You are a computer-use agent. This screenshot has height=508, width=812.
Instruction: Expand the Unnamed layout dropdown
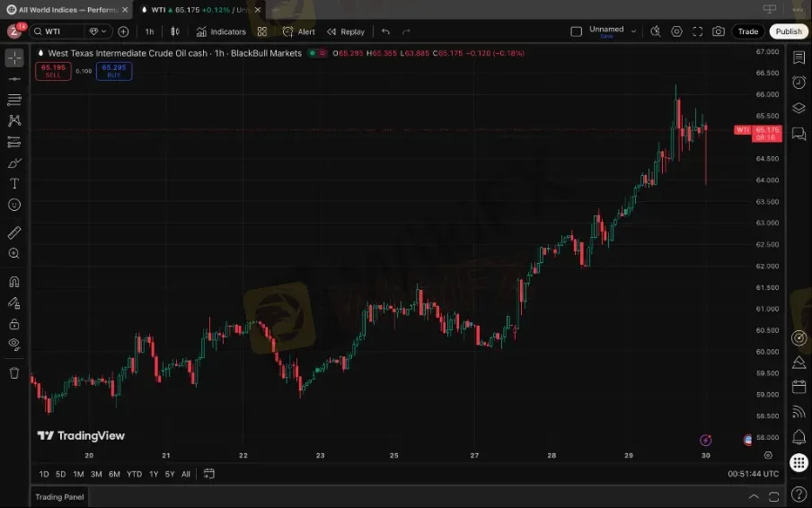(x=633, y=31)
